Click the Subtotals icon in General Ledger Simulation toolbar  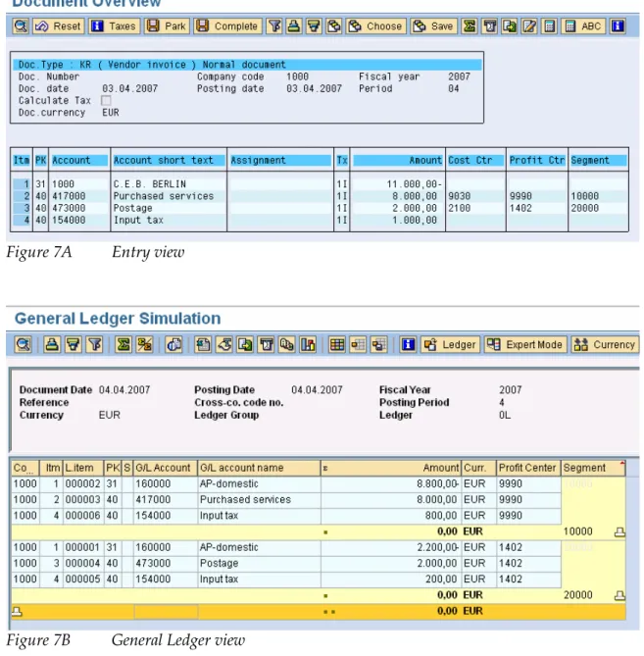[144, 345]
